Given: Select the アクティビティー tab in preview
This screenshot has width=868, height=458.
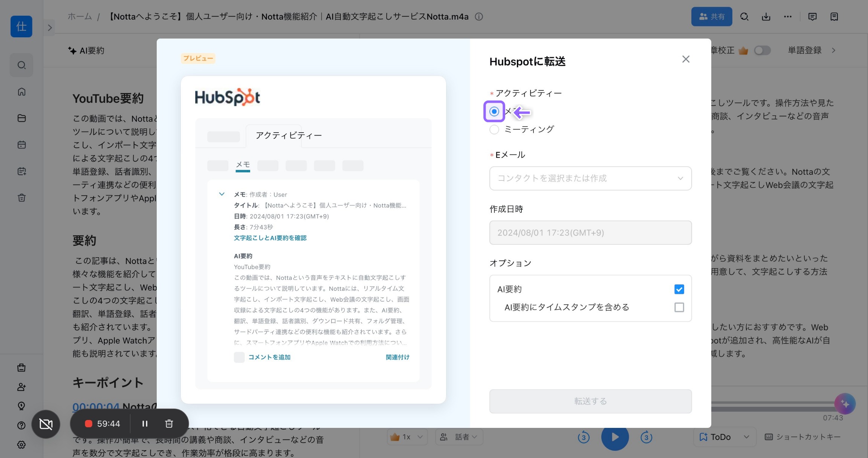Looking at the screenshot, I should (289, 136).
